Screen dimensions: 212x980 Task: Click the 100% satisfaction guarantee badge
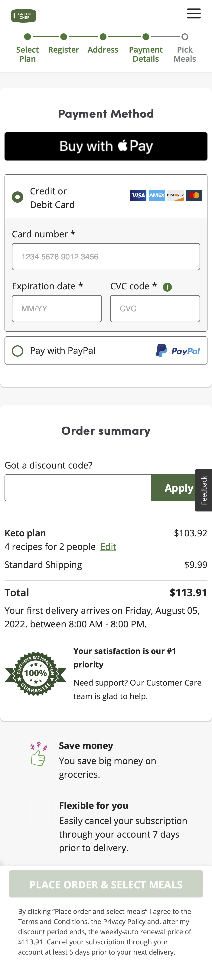[35, 674]
